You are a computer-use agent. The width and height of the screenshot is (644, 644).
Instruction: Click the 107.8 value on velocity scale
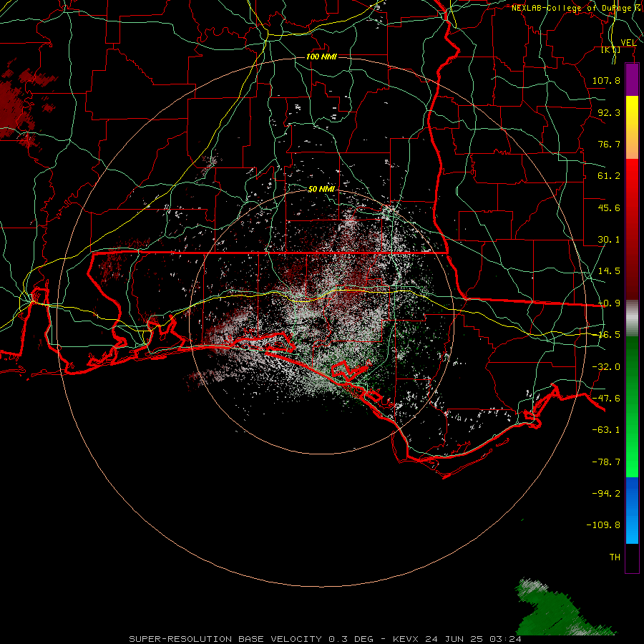[606, 80]
